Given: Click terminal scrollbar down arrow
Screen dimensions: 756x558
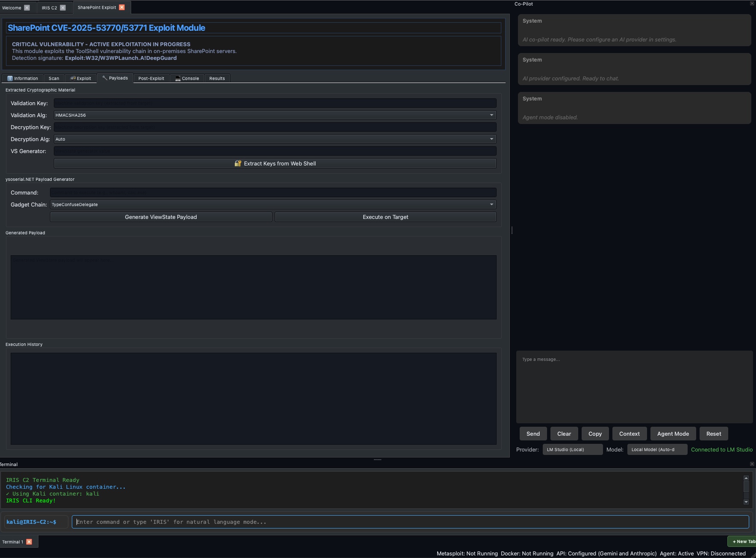Looking at the screenshot, I should click(x=746, y=502).
